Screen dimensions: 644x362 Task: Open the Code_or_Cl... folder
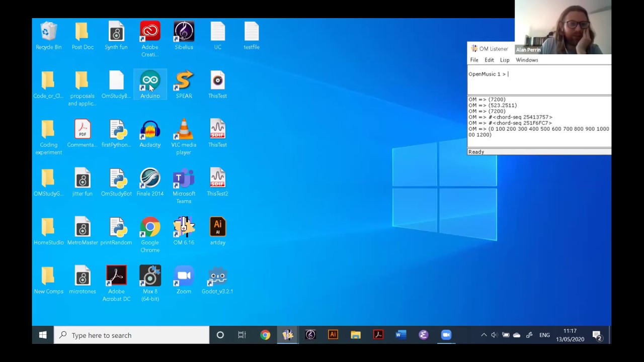tap(48, 84)
